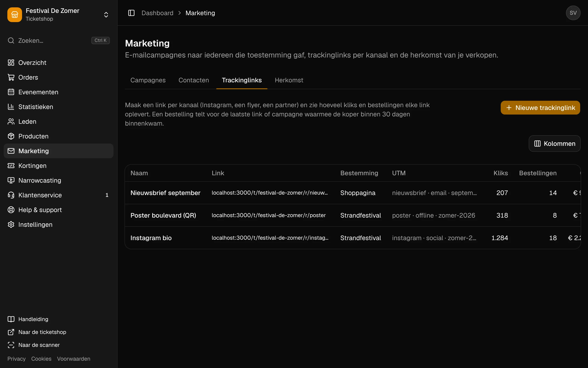Click the Kliks column header
Viewport: 588px width, 368px height.
(x=500, y=173)
